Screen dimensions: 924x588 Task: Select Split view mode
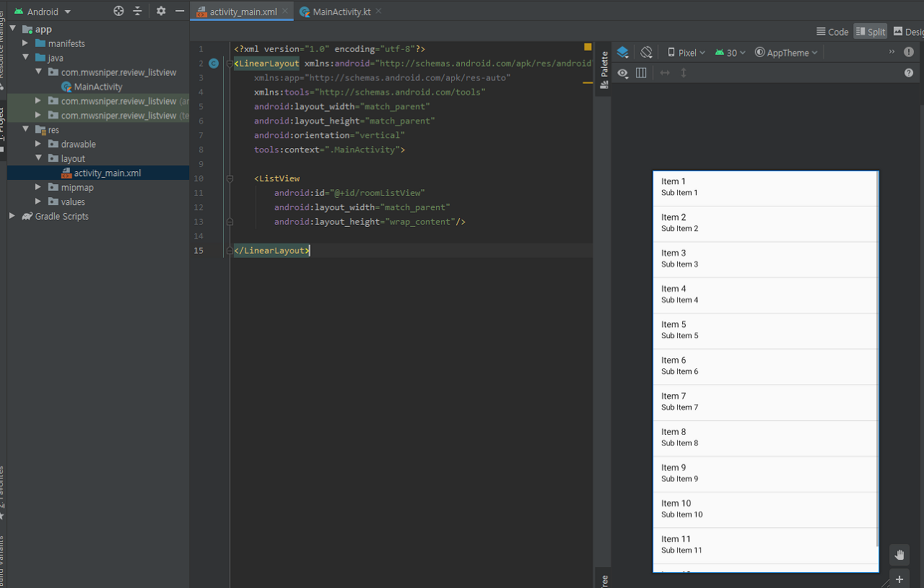click(x=871, y=32)
